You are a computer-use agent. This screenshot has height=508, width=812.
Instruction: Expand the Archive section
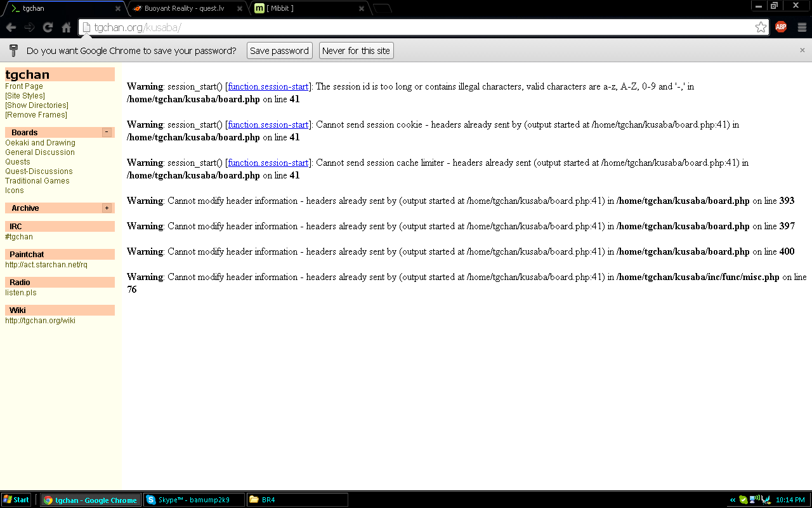click(107, 208)
